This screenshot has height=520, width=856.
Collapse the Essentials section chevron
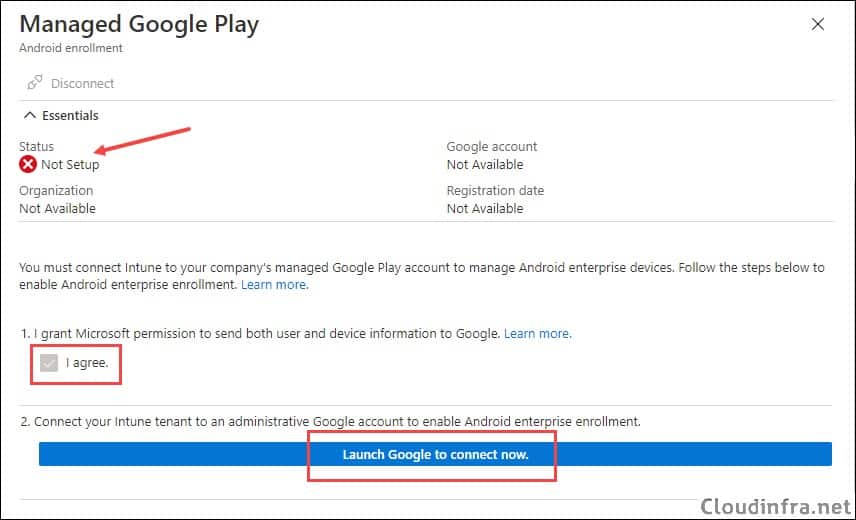click(30, 115)
